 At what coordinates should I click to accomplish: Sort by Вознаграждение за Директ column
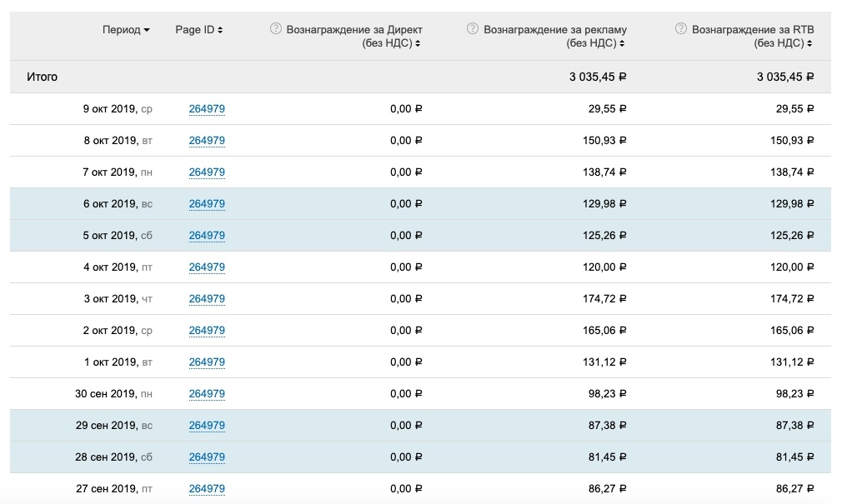[392, 43]
